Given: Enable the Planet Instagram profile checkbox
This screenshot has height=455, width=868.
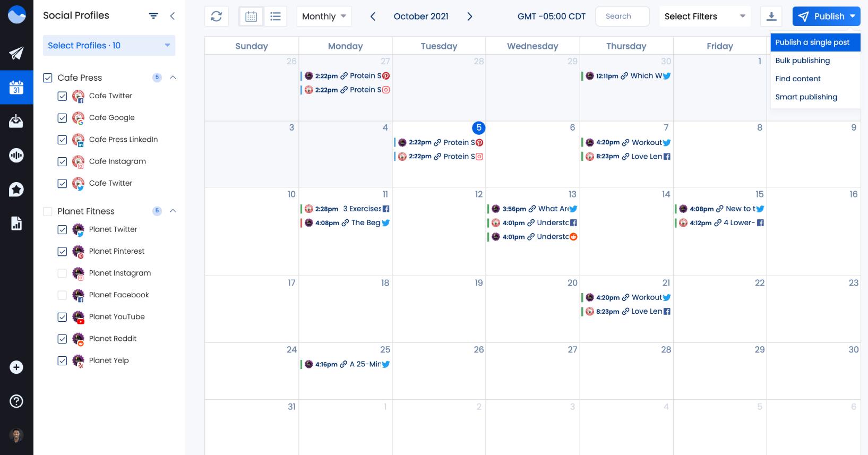Looking at the screenshot, I should point(62,273).
